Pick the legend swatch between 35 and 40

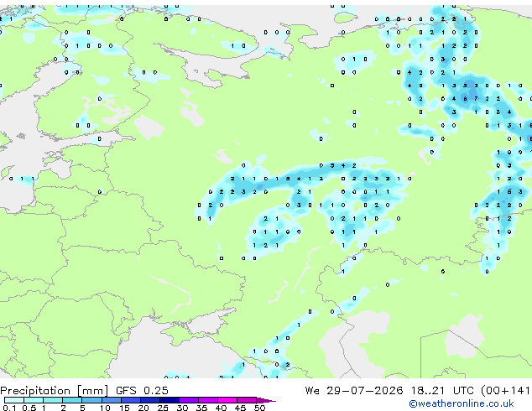pos(208,400)
